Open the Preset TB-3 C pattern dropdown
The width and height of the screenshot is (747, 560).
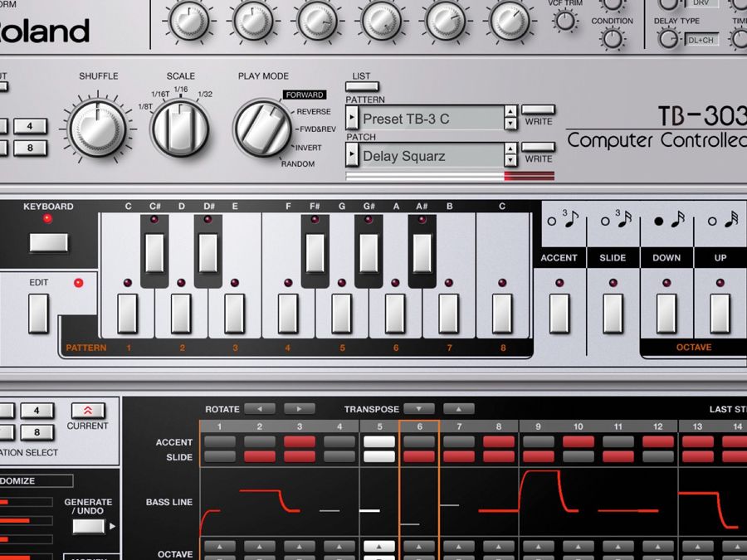coord(432,119)
